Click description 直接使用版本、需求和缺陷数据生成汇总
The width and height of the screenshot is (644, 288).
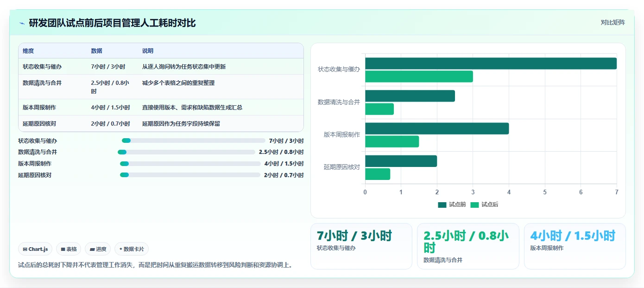(192, 108)
